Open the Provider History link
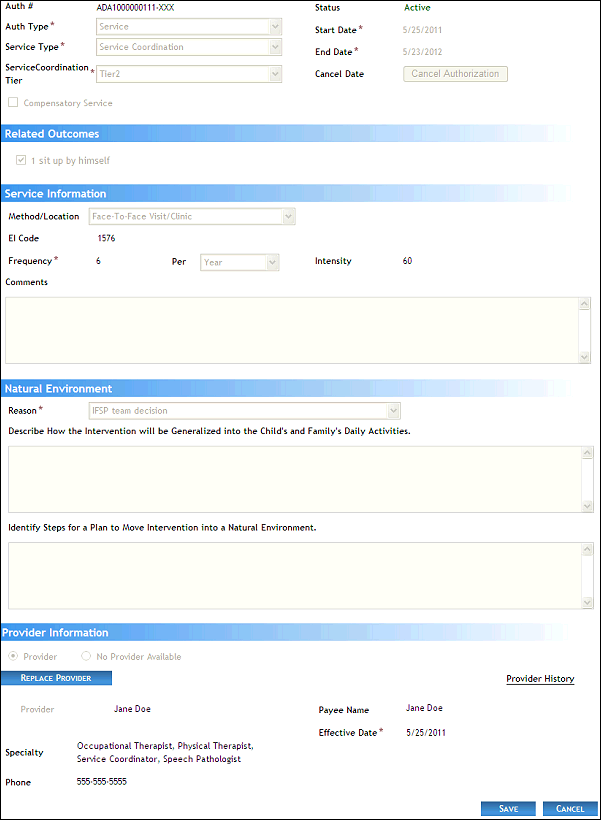601x820 pixels. click(x=540, y=679)
